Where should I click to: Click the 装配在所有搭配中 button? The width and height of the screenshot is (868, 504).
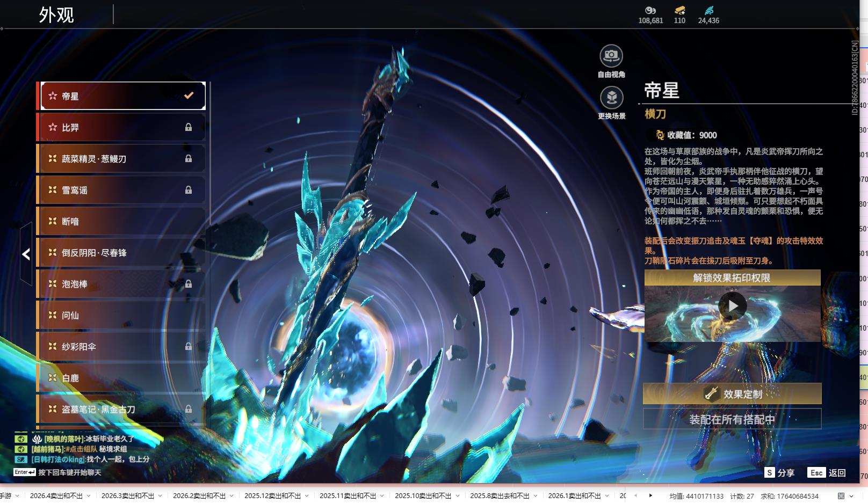(x=732, y=419)
